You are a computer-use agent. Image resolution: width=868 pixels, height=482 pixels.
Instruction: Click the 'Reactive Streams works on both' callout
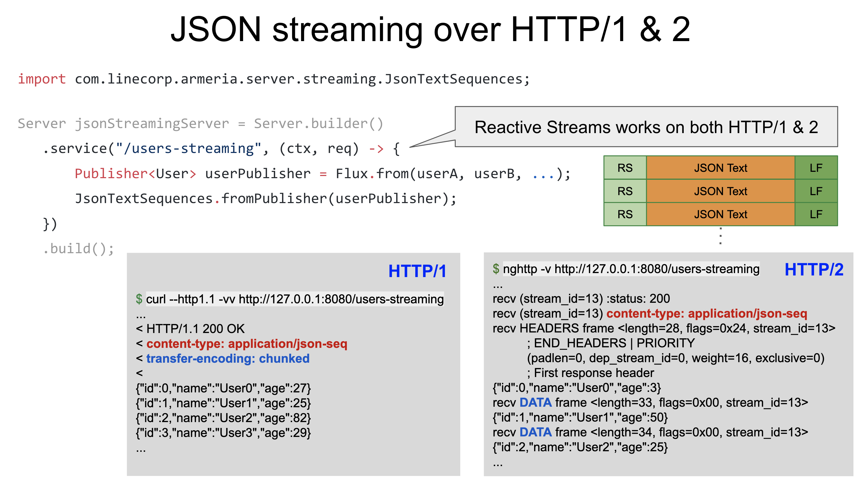click(x=646, y=127)
